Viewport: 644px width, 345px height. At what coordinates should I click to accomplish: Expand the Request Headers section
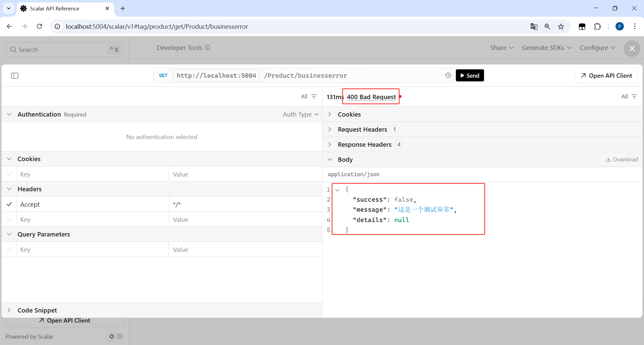(x=330, y=129)
